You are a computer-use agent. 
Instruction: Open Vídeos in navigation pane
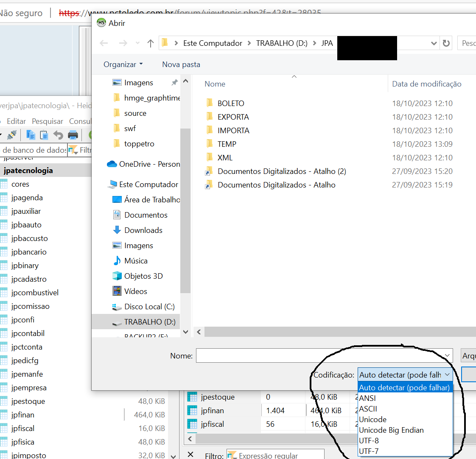pos(135,291)
